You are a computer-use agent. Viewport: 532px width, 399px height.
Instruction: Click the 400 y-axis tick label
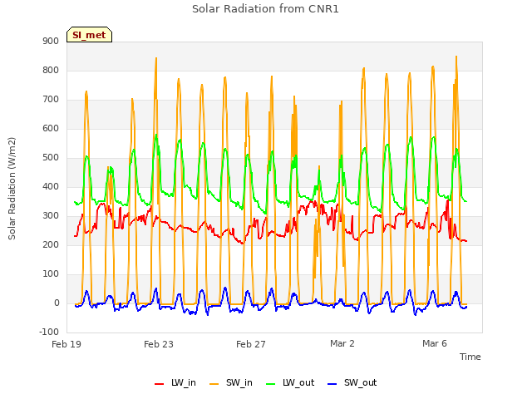click(51, 186)
